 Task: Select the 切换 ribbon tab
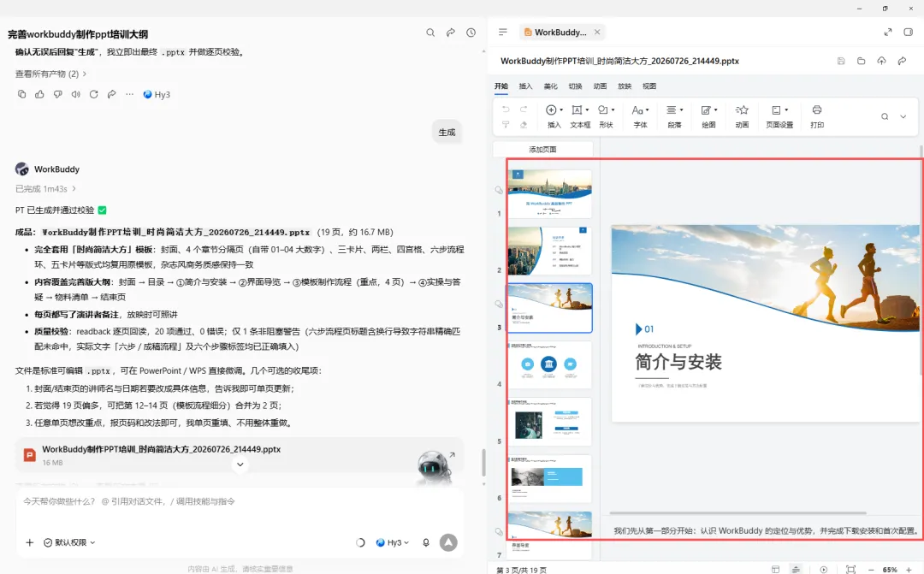click(x=575, y=86)
